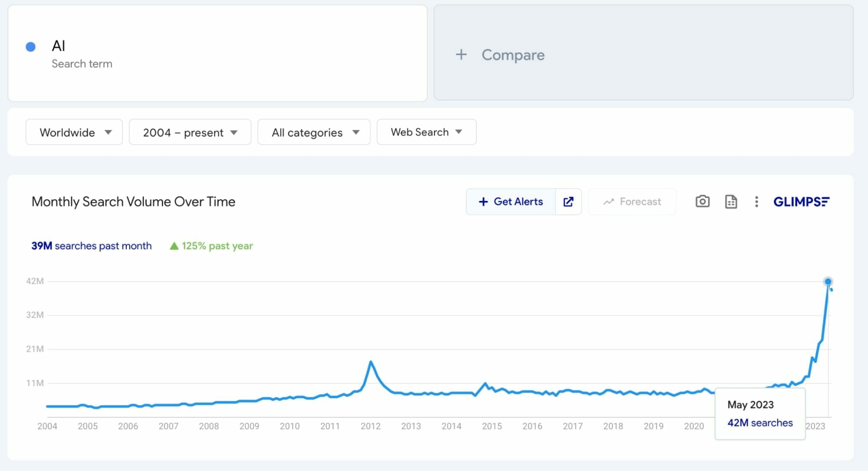This screenshot has width=868, height=471.
Task: Click the May 2023 42M searches tooltip
Action: click(760, 413)
